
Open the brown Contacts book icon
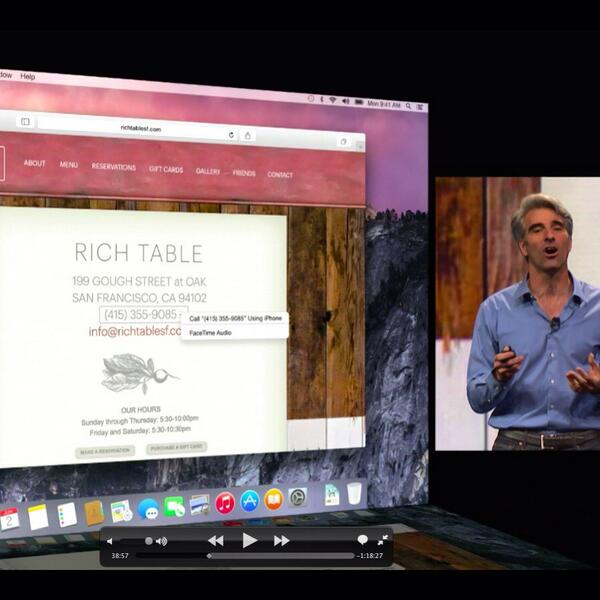tap(94, 513)
